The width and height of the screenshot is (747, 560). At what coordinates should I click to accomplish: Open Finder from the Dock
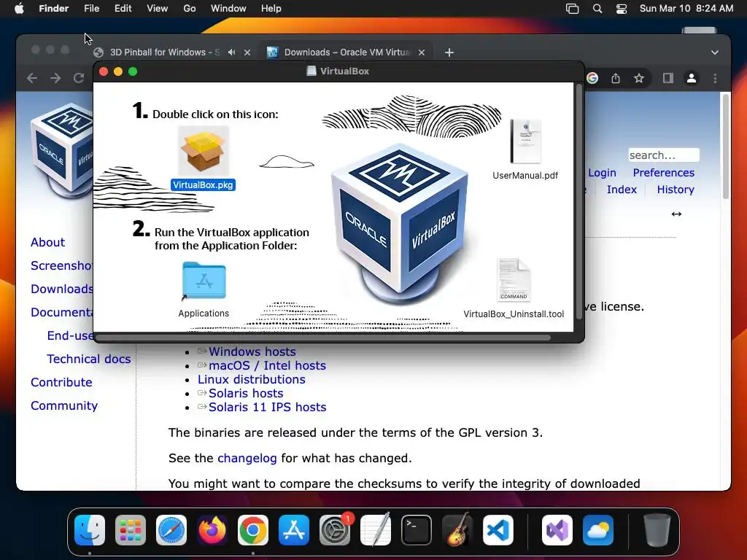coord(90,530)
